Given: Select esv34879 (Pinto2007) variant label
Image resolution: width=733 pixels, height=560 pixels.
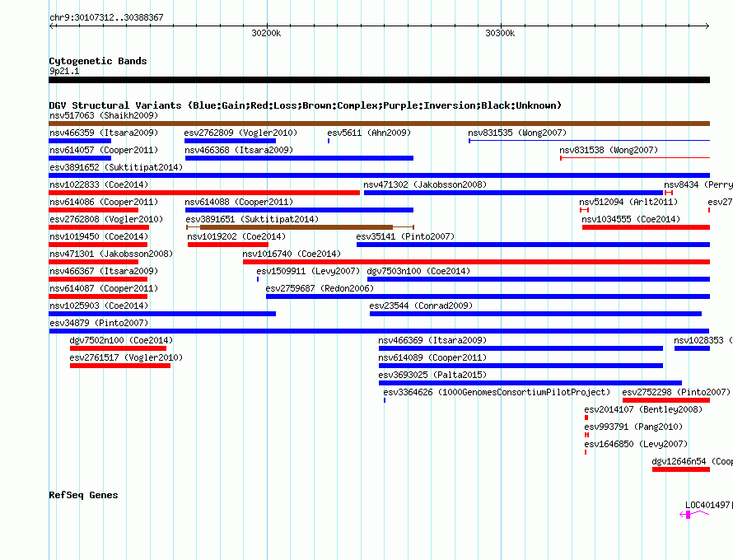Looking at the screenshot, I should [99, 323].
